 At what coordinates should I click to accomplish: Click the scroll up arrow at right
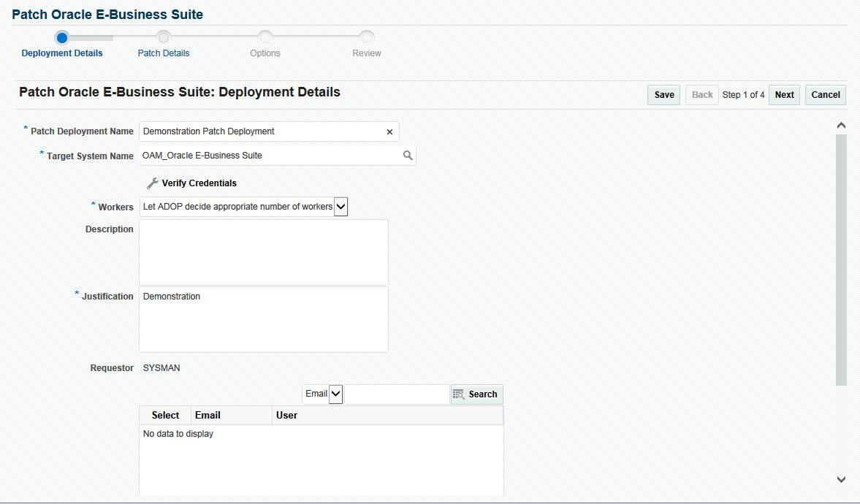pos(841,126)
